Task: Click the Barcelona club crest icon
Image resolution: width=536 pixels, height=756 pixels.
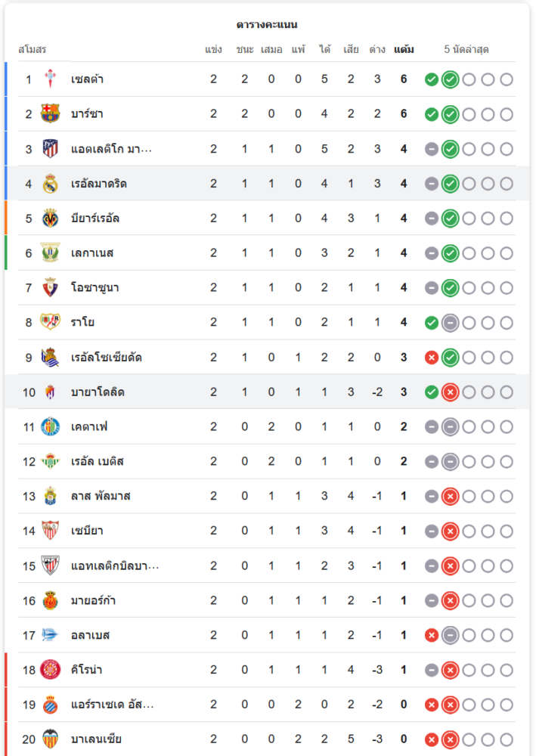Action: (x=50, y=113)
